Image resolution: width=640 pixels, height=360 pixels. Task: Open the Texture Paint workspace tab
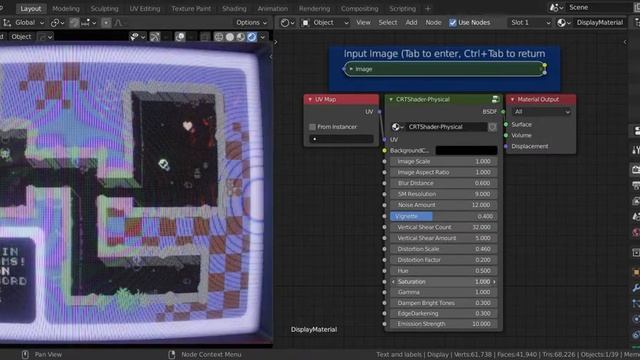[x=191, y=9]
